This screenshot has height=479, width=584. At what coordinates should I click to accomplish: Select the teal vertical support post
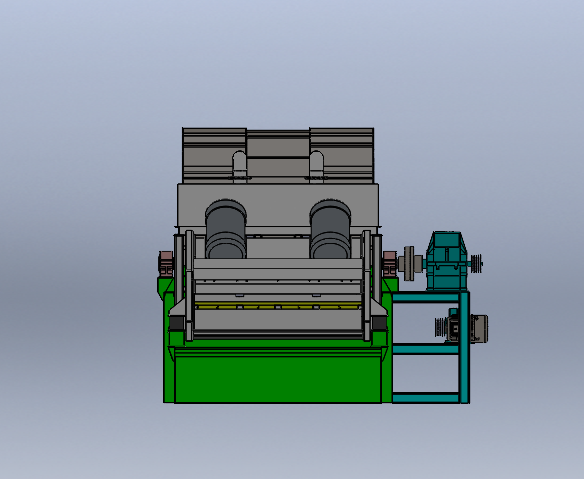point(464,347)
